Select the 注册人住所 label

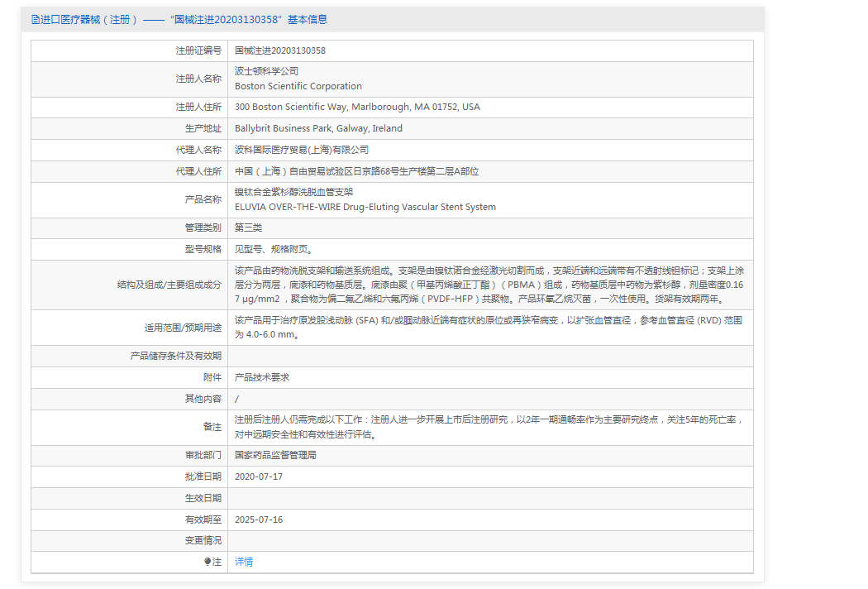[198, 108]
